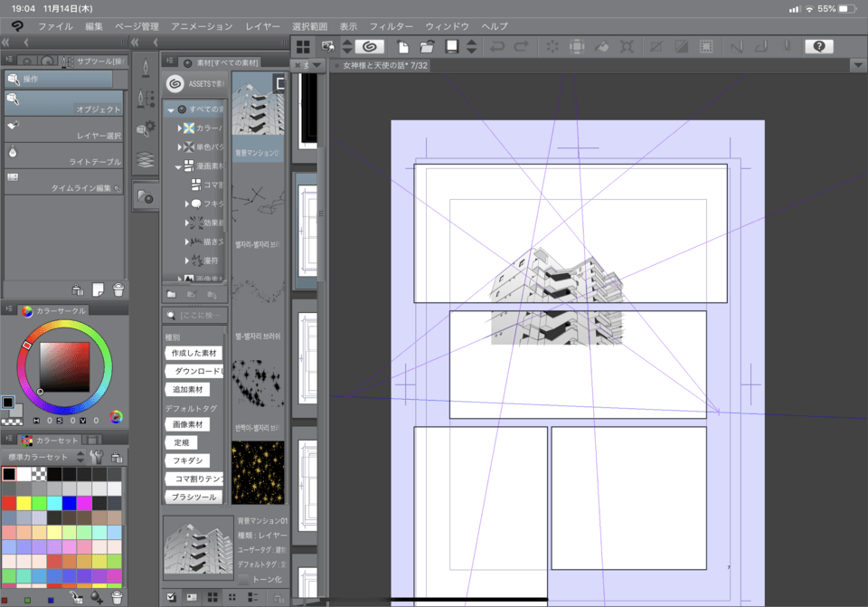Click the Save icon in command bar
868x607 pixels.
pos(451,46)
